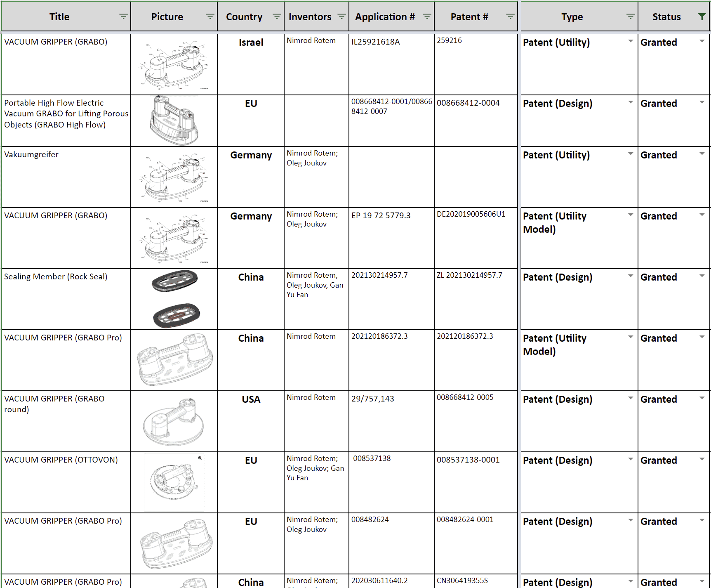Viewport: 711px width, 588px height.
Task: Select the China GRABO Pro utility model picture
Action: click(174, 360)
